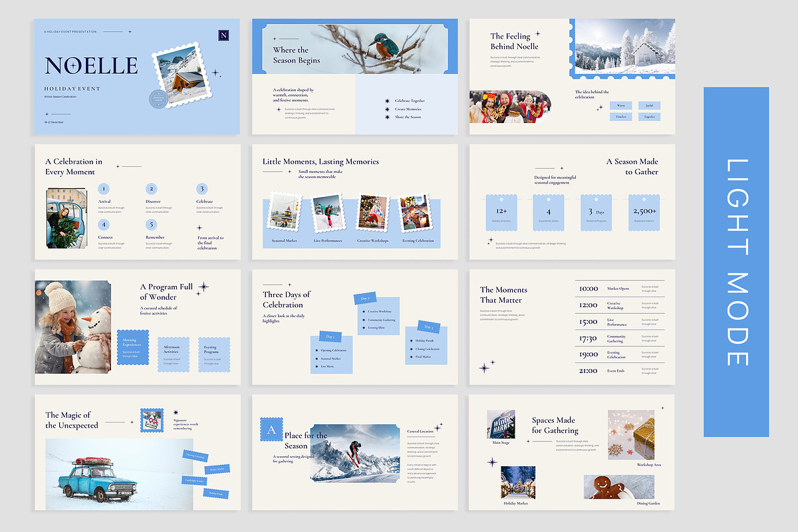Viewport: 798px width, 532px height.
Task: Click the blue letter A drop-cap box
Action: pos(271,429)
